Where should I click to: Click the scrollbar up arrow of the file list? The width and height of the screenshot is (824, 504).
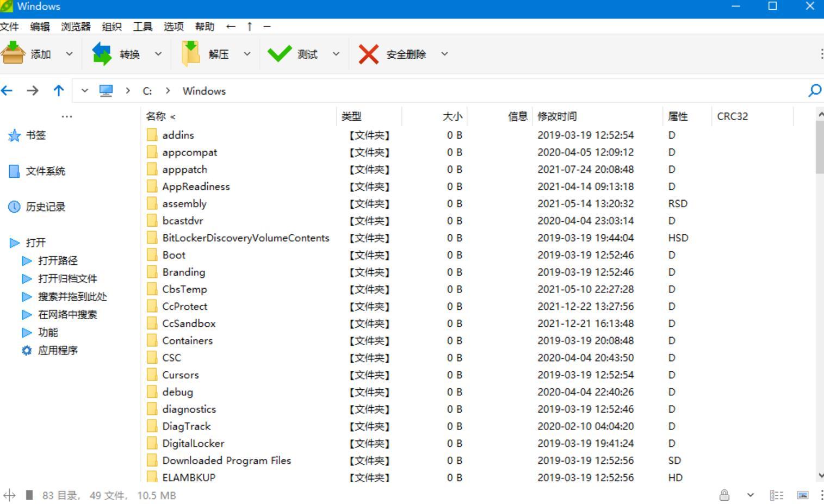pos(820,114)
